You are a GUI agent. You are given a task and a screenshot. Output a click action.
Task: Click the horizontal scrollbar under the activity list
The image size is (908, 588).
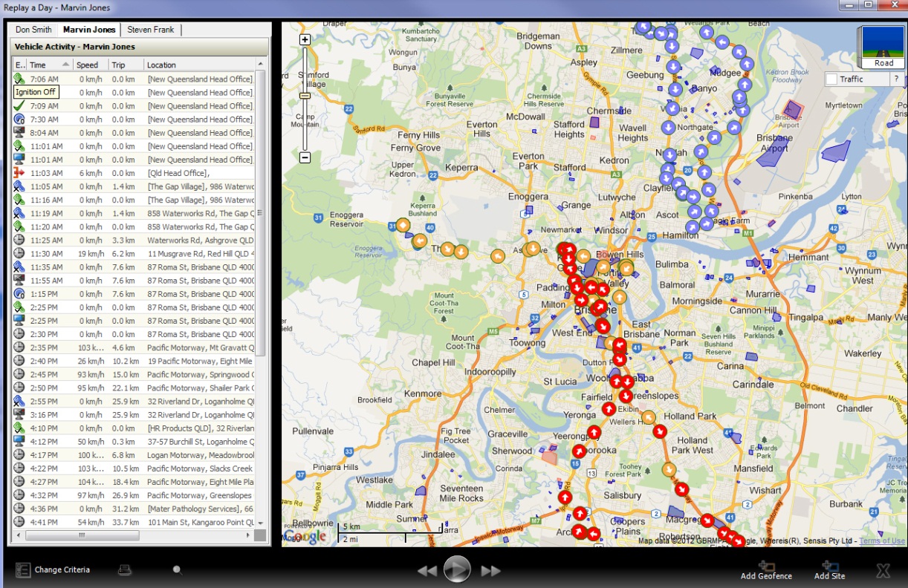tap(134, 535)
